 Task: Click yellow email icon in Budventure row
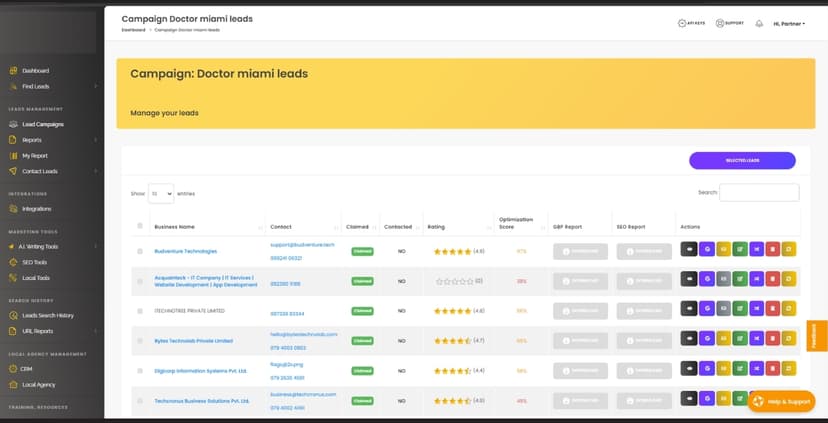click(723, 249)
